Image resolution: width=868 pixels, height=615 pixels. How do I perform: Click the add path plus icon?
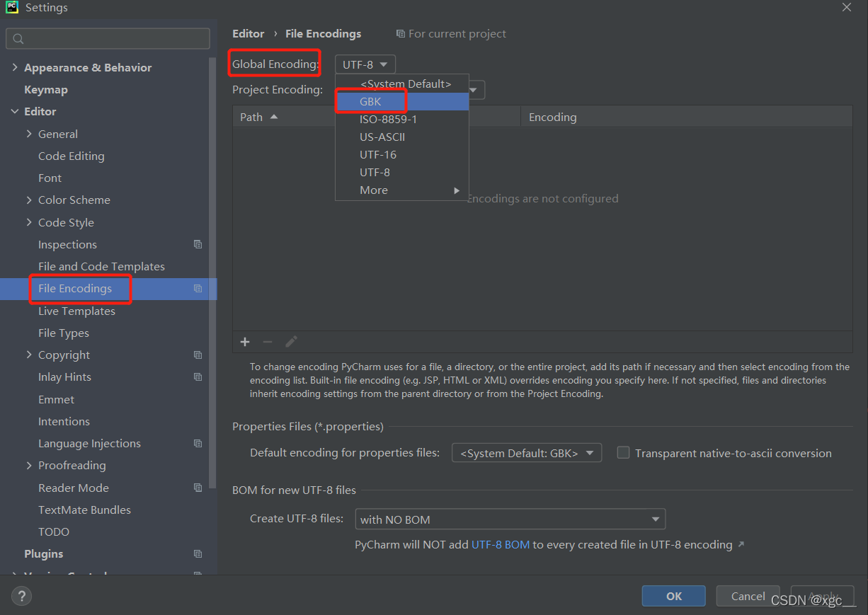[x=245, y=342]
